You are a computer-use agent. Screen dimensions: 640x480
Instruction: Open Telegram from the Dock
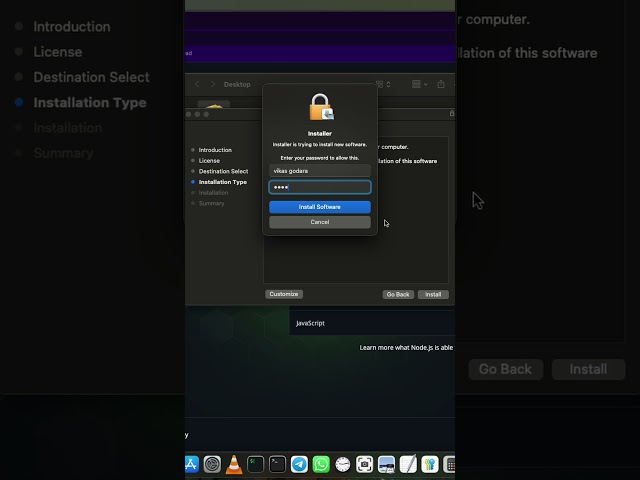pos(299,464)
